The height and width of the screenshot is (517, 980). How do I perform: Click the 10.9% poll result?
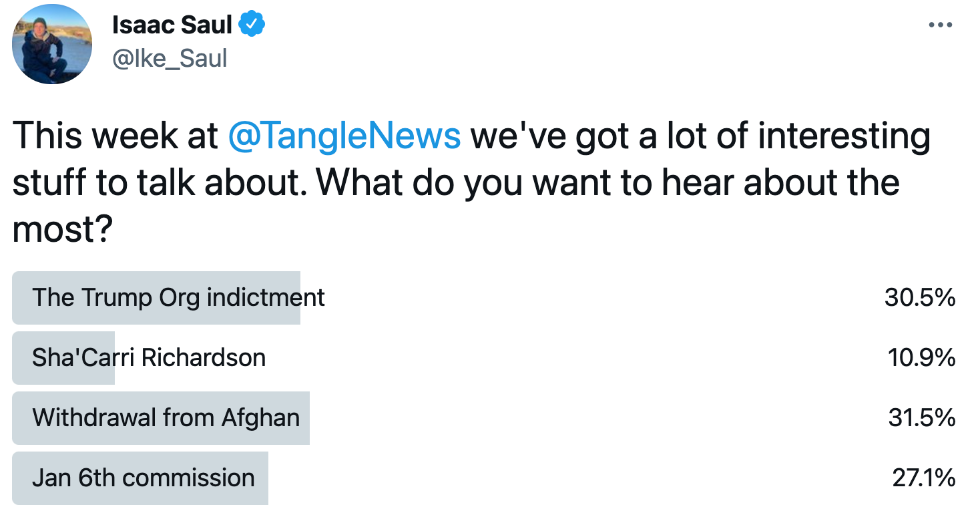tap(921, 358)
